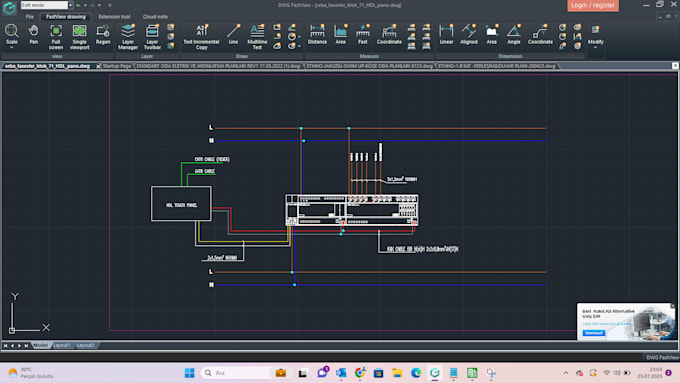
Task: Open the document tabs list dropdown
Action: pos(675,66)
